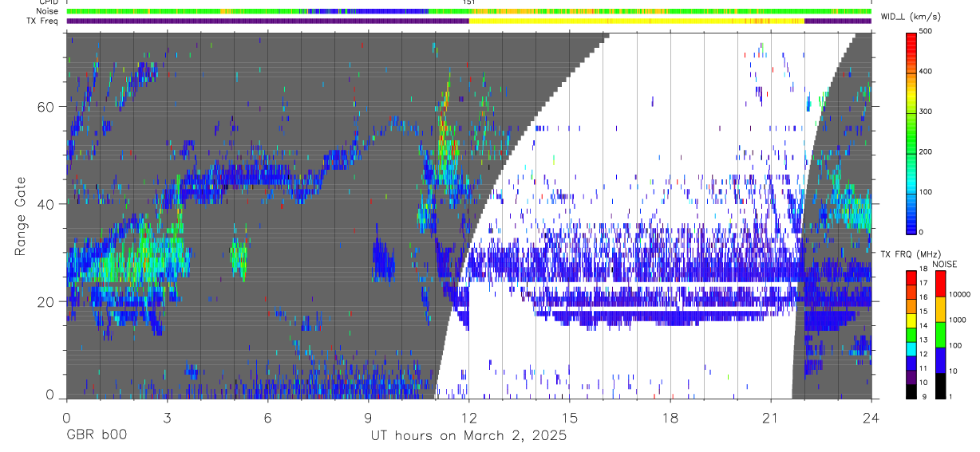Click the yellow section of TX Freq strip
The height and width of the screenshot is (452, 980).
click(637, 21)
